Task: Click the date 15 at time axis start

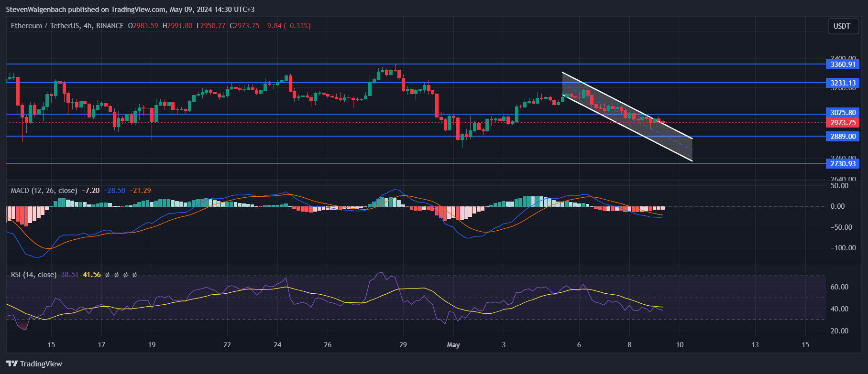Action: 51,344
